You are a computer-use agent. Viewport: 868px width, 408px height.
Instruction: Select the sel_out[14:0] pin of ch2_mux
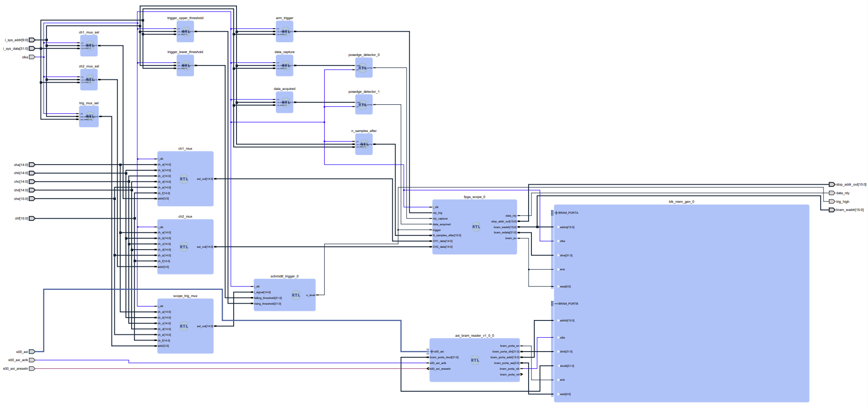[x=205, y=247]
